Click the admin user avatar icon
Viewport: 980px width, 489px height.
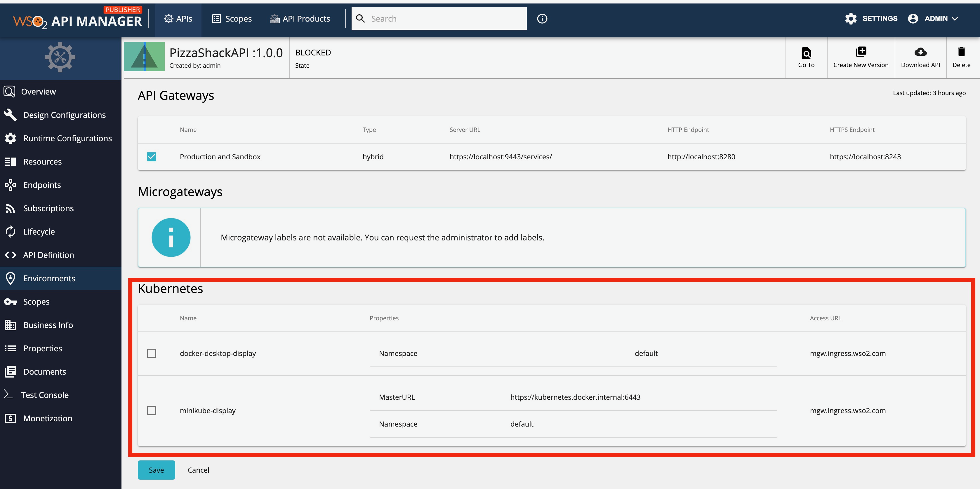click(913, 19)
